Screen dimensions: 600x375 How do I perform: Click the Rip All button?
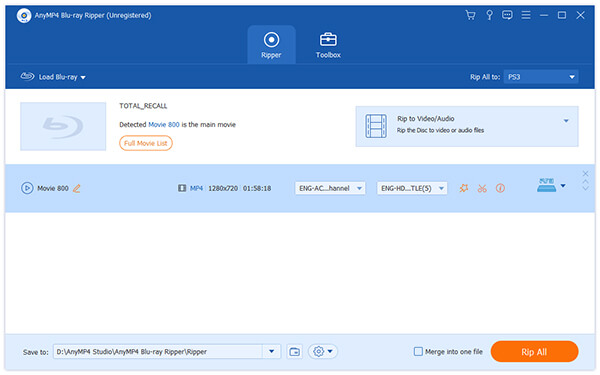(534, 352)
